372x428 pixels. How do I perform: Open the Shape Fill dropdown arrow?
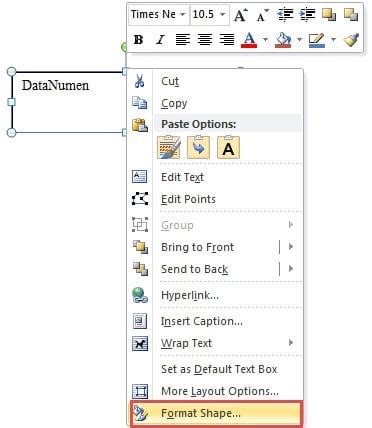(299, 40)
